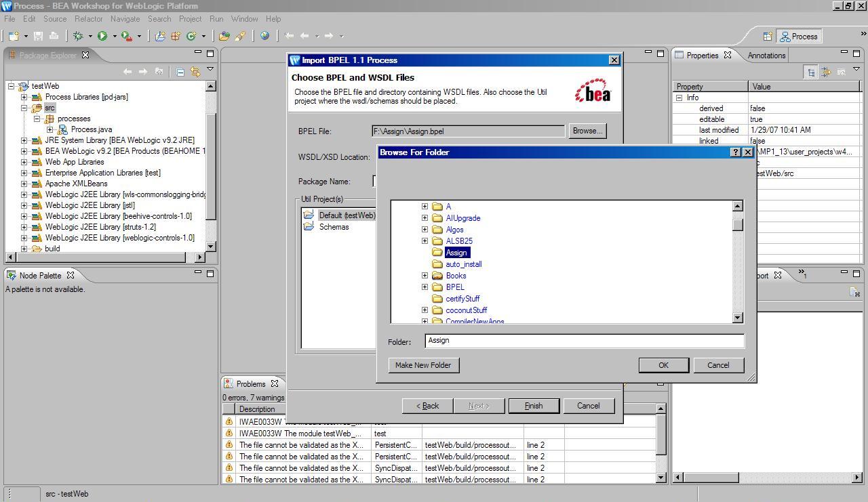This screenshot has height=502, width=868.
Task: Expand the A folder in Browse tree
Action: [x=425, y=207]
